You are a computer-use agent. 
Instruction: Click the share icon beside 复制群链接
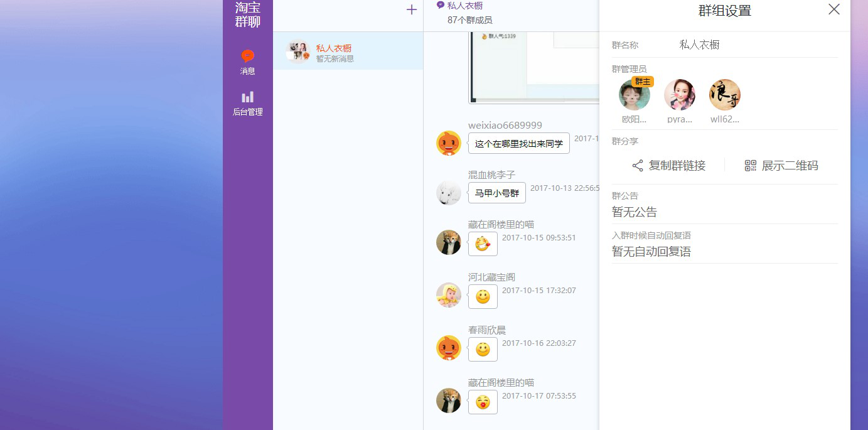tap(638, 166)
